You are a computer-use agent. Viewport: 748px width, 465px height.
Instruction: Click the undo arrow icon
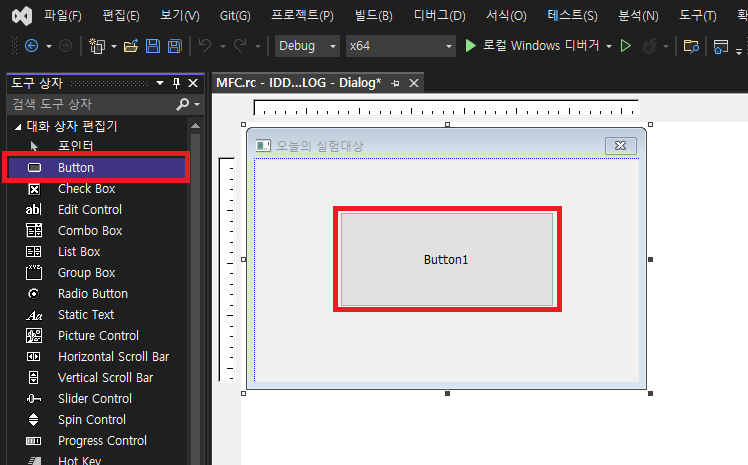205,45
